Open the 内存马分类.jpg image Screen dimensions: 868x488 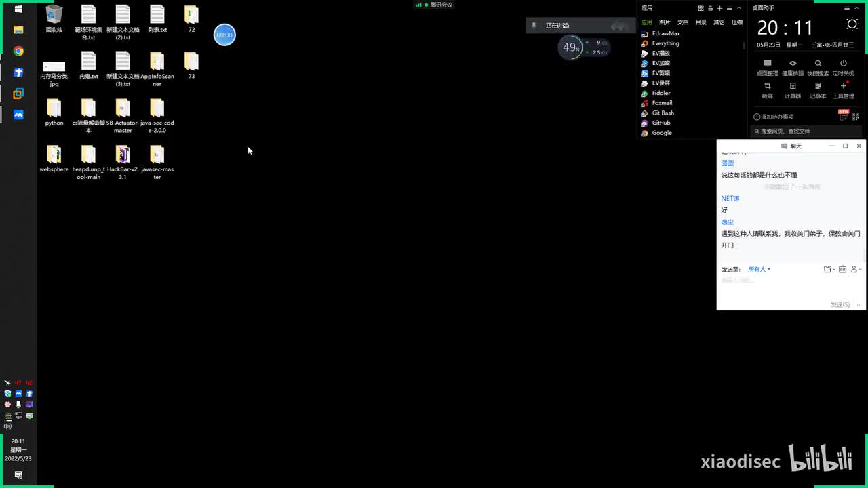[54, 73]
